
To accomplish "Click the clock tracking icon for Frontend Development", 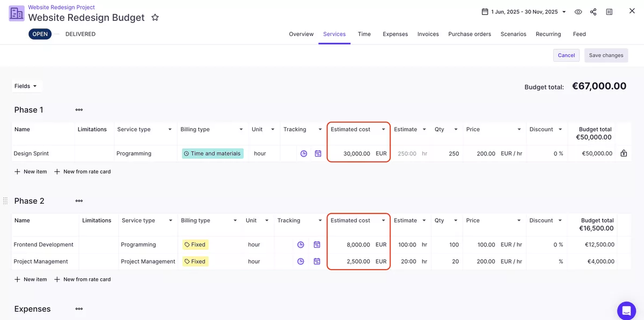I will 301,244.
